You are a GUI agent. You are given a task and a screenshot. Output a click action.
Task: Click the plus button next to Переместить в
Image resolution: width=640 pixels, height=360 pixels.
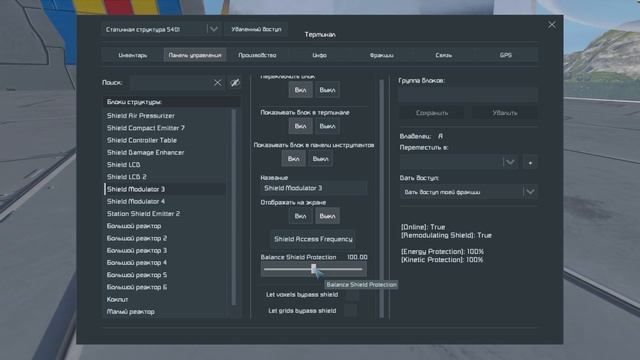530,162
